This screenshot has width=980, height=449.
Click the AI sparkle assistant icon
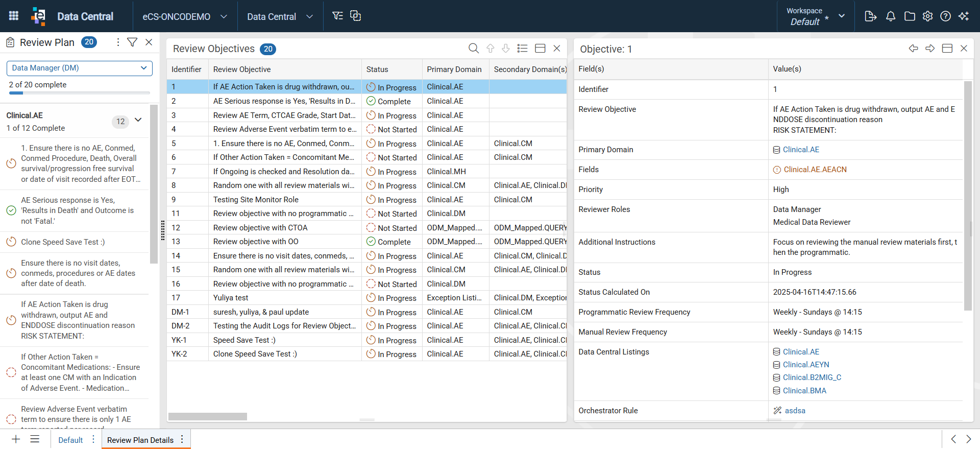(964, 16)
